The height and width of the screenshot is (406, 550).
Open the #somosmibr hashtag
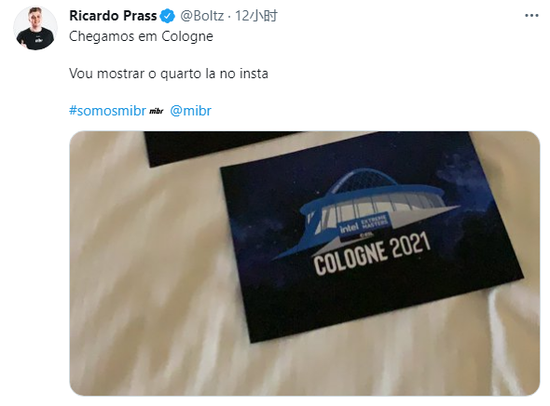[107, 111]
